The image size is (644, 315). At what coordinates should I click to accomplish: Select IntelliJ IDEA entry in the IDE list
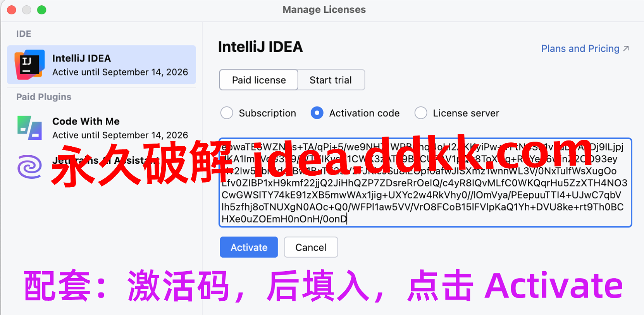click(102, 65)
